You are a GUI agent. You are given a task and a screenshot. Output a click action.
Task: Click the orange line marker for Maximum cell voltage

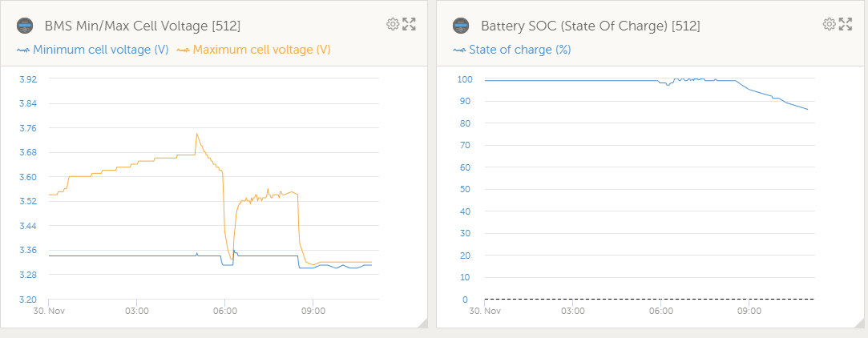(183, 50)
